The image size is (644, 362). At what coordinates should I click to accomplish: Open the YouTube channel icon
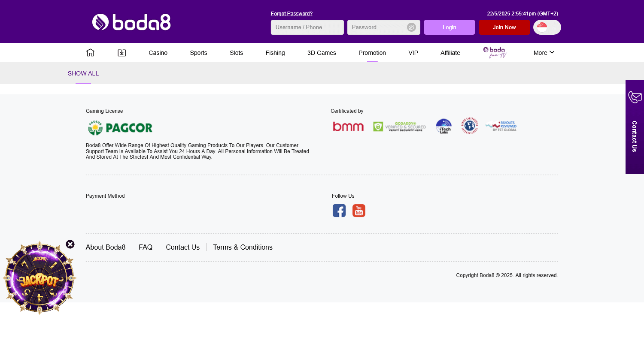click(359, 211)
